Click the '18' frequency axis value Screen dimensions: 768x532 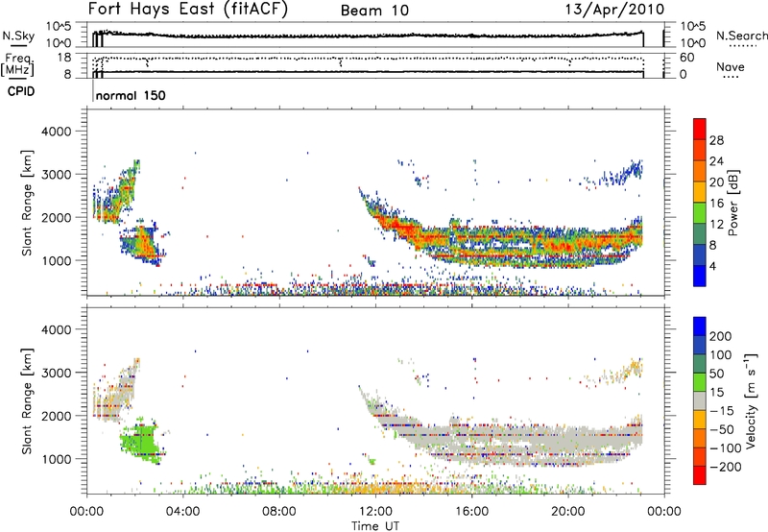point(64,58)
